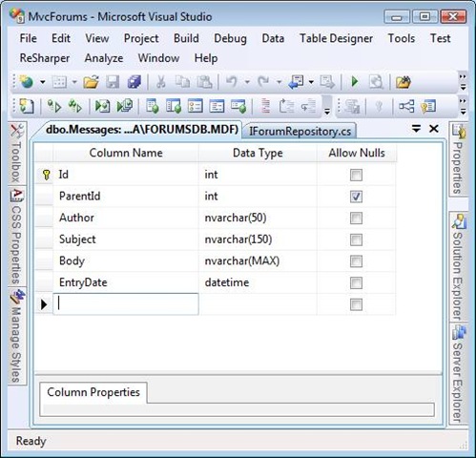
Task: Open the Data menu
Action: (x=273, y=38)
